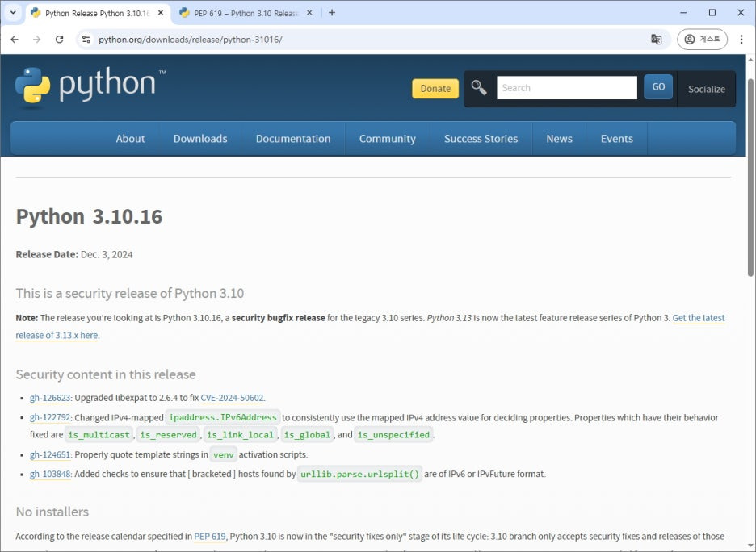Minimize the browser window
The height and width of the screenshot is (552, 756).
(x=683, y=13)
